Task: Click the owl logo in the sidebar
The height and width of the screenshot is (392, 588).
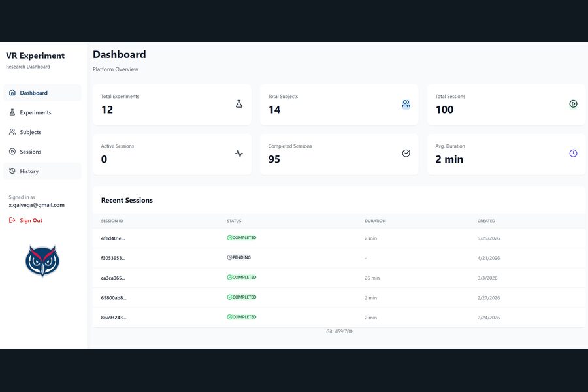Action: pyautogui.click(x=42, y=261)
